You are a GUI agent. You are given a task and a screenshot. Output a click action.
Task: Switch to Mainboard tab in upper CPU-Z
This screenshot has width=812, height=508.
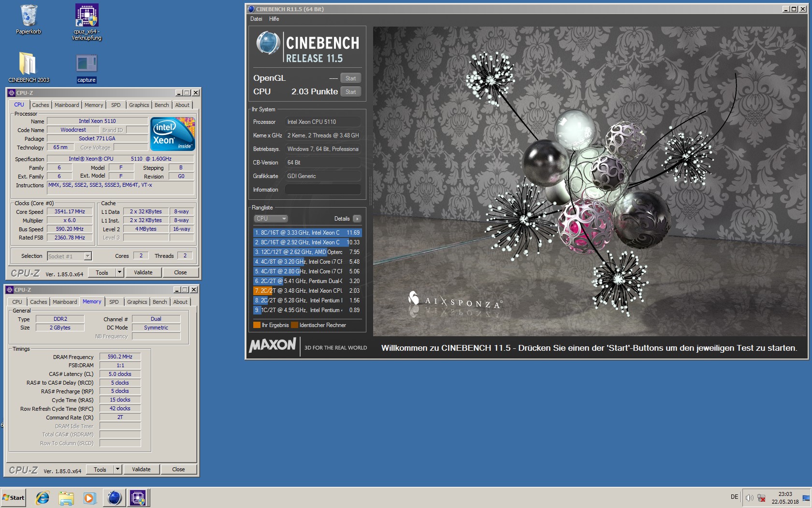[x=67, y=105]
